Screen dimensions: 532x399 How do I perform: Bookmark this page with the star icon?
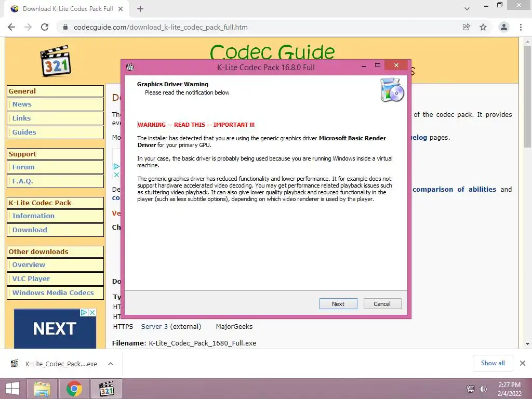(483, 27)
